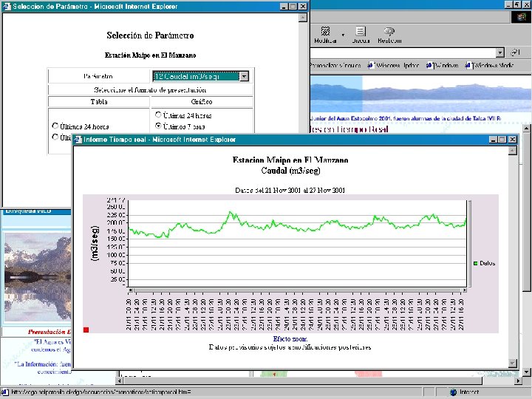
Task: Click scroll-up arrow in Informe Tiempo real window
Action: point(513,150)
